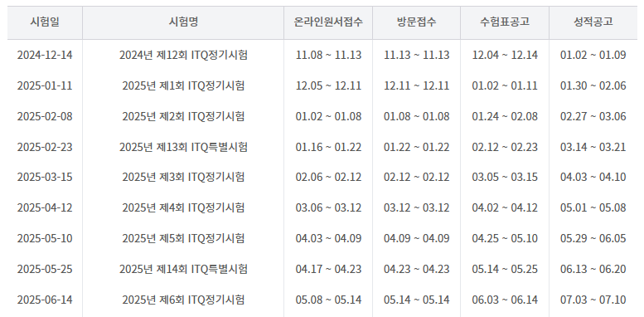Screen dimensions: 644x317
Task: Open 2025년 제13회 ITQ특별시험 entry
Action: click(x=183, y=147)
